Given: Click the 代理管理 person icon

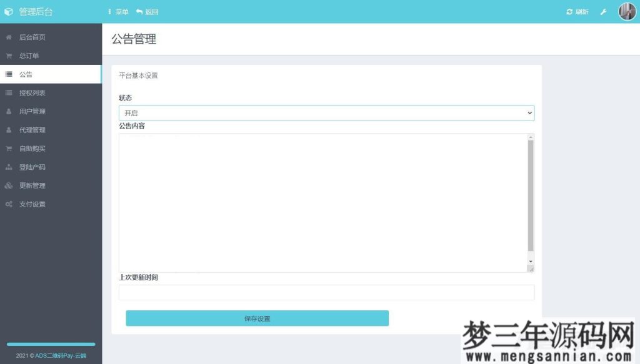Looking at the screenshot, I should tap(7, 130).
